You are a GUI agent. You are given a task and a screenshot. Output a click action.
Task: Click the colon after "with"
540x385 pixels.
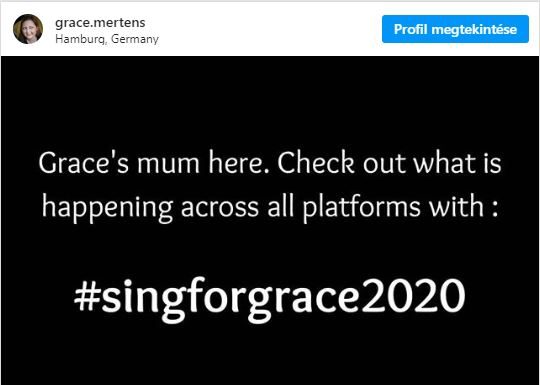pos(495,209)
